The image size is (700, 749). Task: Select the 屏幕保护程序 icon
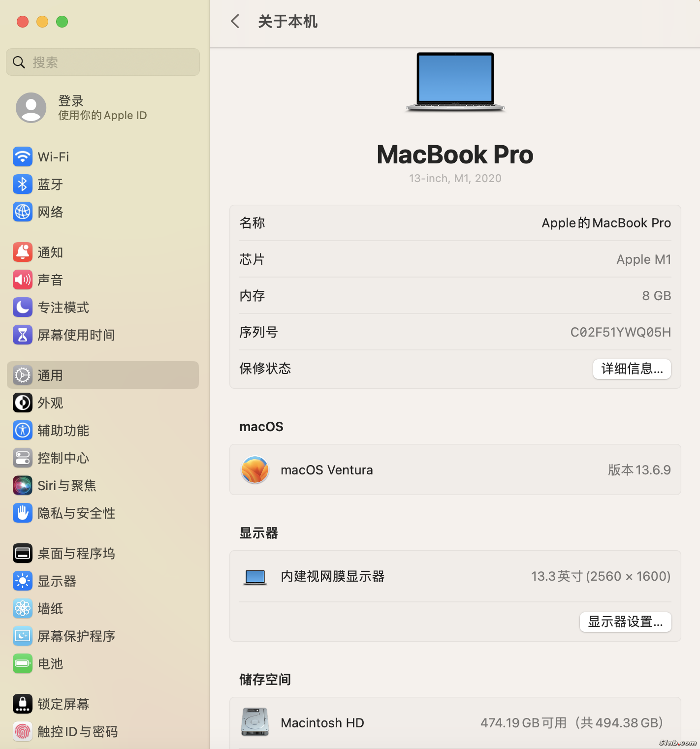pos(23,636)
